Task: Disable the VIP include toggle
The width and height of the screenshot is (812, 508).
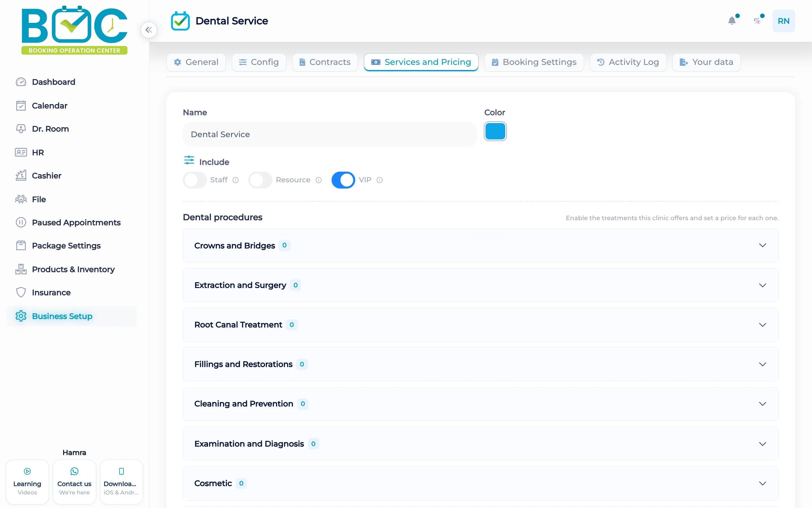Action: [x=343, y=180]
